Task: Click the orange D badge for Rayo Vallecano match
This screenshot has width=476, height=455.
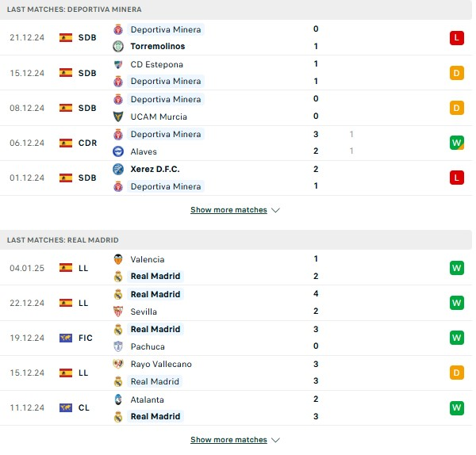Action: coord(457,373)
